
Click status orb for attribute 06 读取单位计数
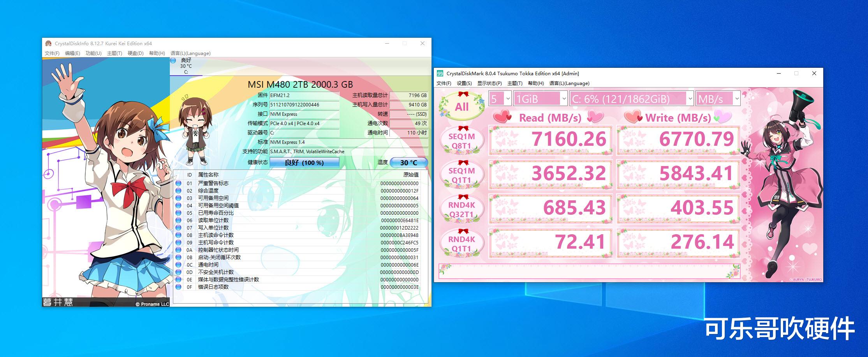pyautogui.click(x=178, y=220)
